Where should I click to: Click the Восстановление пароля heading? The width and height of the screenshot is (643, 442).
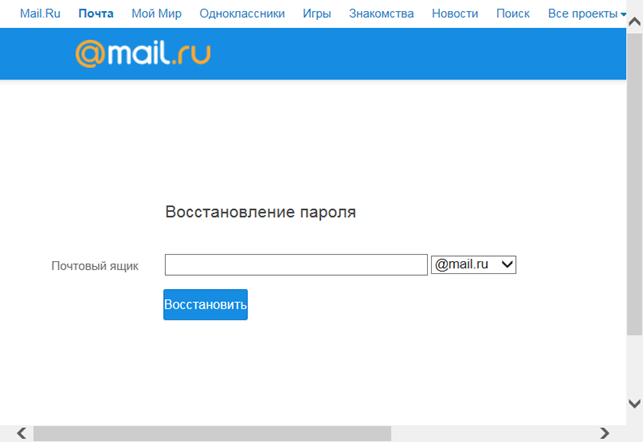[260, 212]
